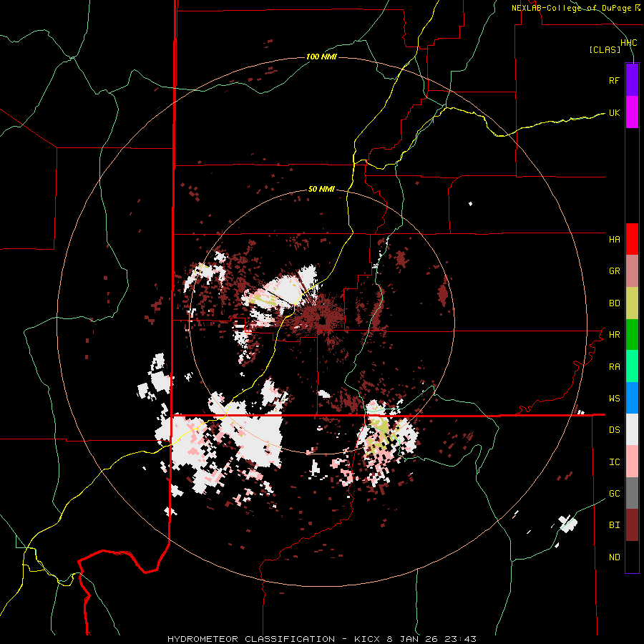Click the 23:43 timestamp
Viewport: 644px width, 644px height.
click(461, 639)
